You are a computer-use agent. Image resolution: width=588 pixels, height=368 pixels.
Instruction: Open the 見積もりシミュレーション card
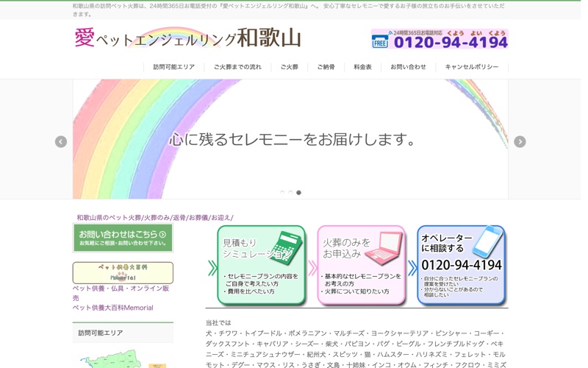[x=262, y=265]
